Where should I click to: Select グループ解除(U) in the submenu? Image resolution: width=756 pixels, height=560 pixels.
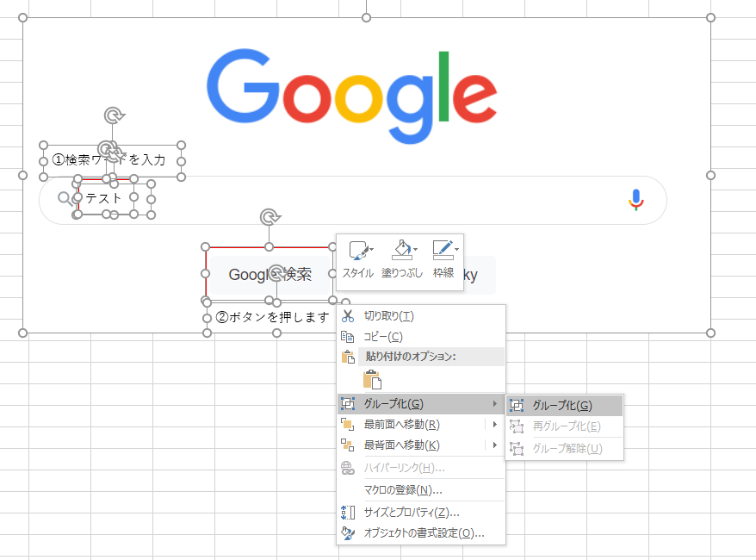tap(564, 449)
